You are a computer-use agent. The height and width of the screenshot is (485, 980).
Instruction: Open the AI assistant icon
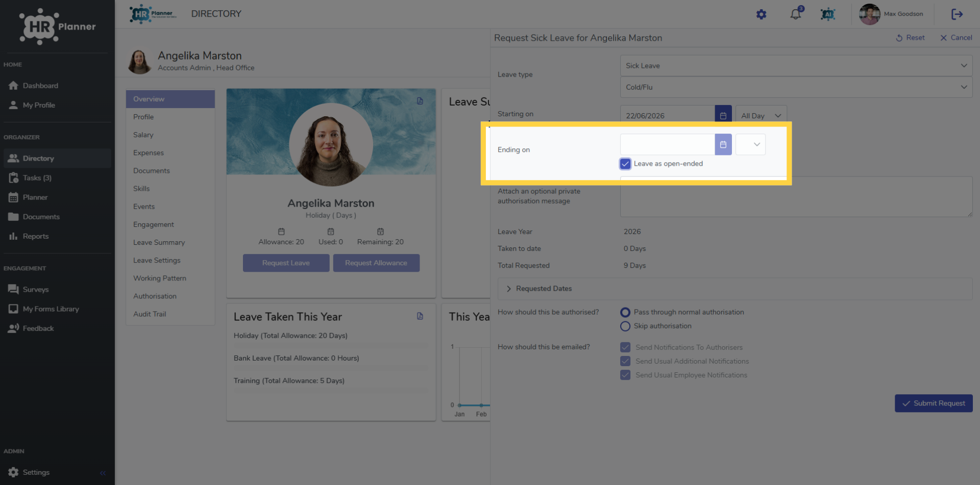click(x=828, y=14)
